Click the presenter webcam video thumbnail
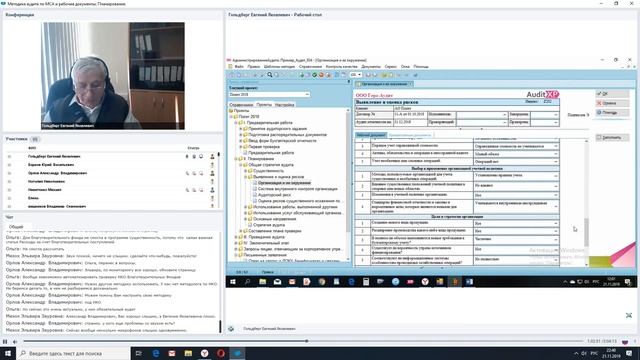The width and height of the screenshot is (640, 360). tap(113, 76)
